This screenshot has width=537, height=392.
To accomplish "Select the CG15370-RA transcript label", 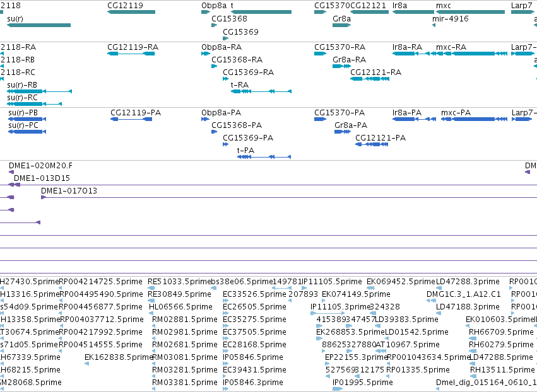I will pos(339,47).
